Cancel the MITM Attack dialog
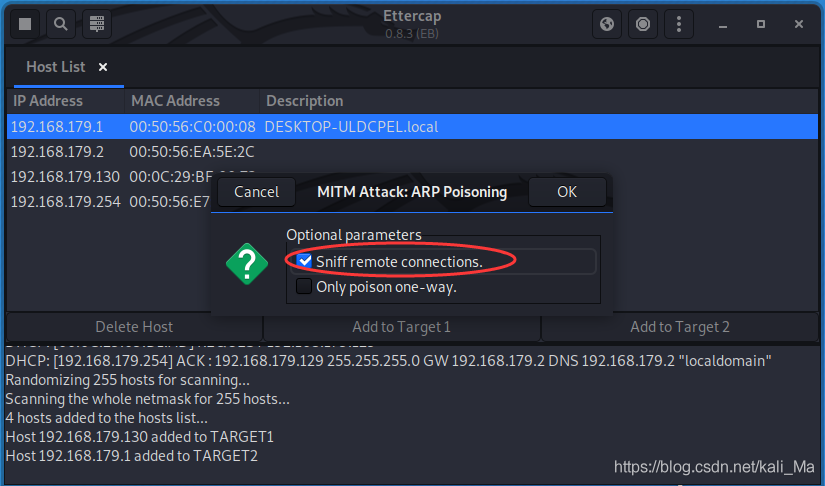This screenshot has height=486, width=825. [x=256, y=192]
